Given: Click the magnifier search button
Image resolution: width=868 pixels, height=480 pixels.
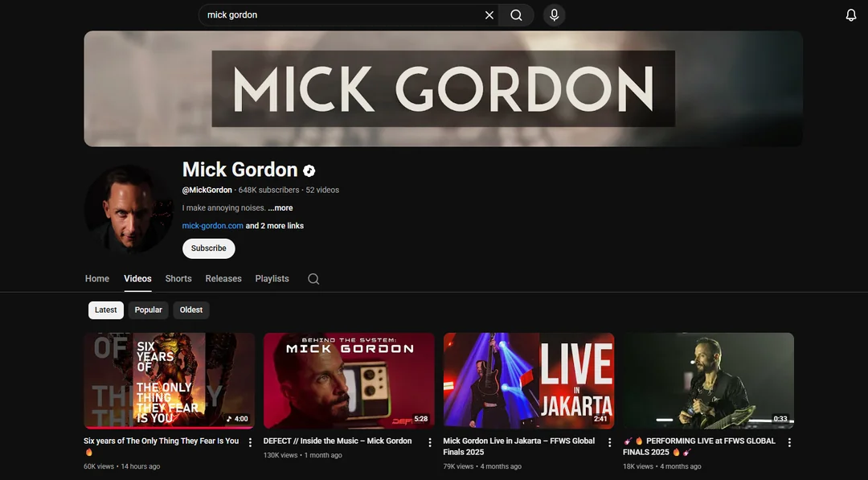Looking at the screenshot, I should (x=516, y=15).
